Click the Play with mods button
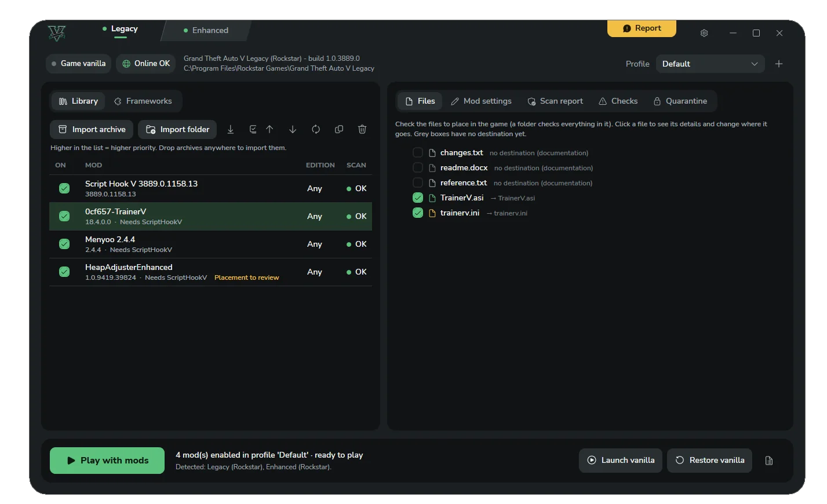This screenshot has width=827, height=504. coord(107,461)
